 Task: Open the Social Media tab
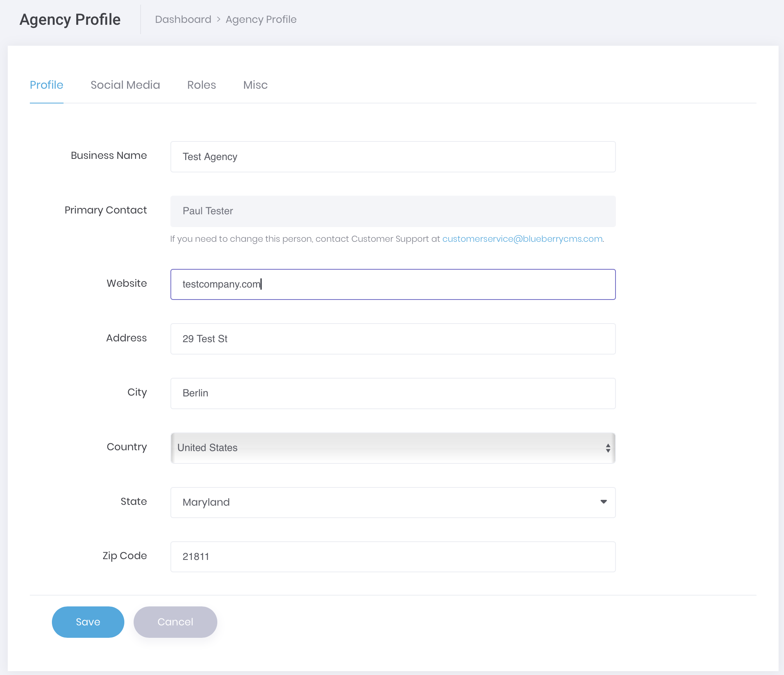point(126,84)
